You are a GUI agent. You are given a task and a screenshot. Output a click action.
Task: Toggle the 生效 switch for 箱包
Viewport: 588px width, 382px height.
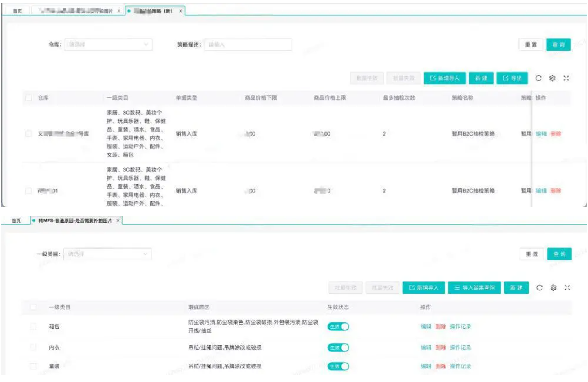338,326
